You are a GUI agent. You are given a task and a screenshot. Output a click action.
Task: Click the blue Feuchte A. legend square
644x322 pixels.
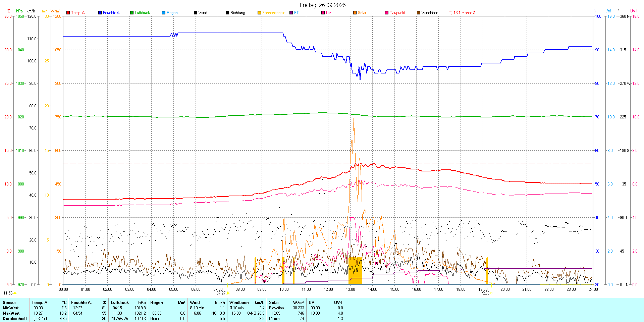100,13
